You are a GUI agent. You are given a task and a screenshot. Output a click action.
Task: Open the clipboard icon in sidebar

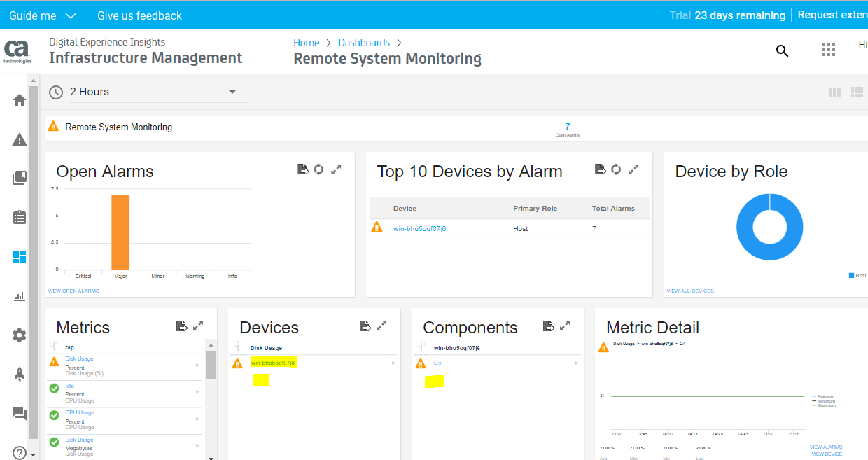point(20,217)
